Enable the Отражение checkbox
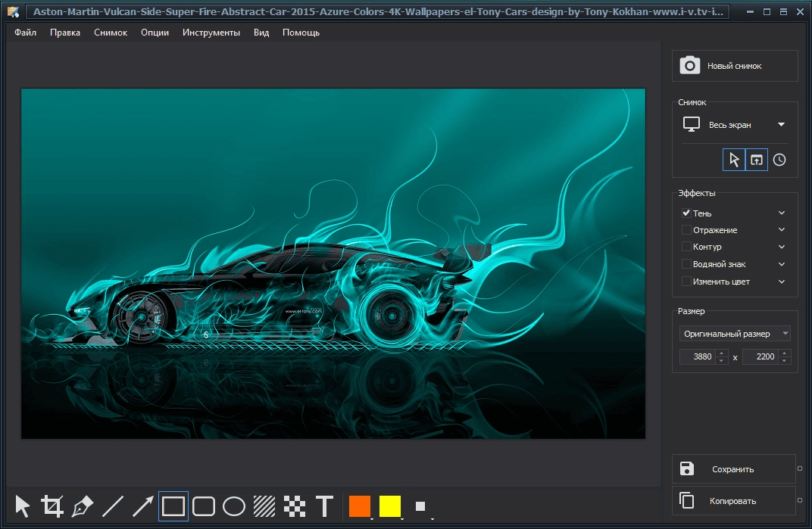Image resolution: width=812 pixels, height=529 pixels. tap(686, 230)
